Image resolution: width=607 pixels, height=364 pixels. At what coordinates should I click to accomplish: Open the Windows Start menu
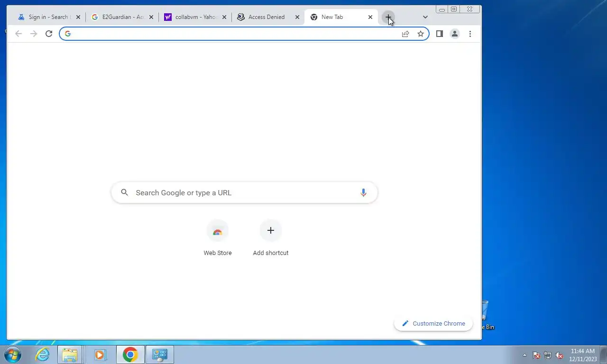coord(13,355)
